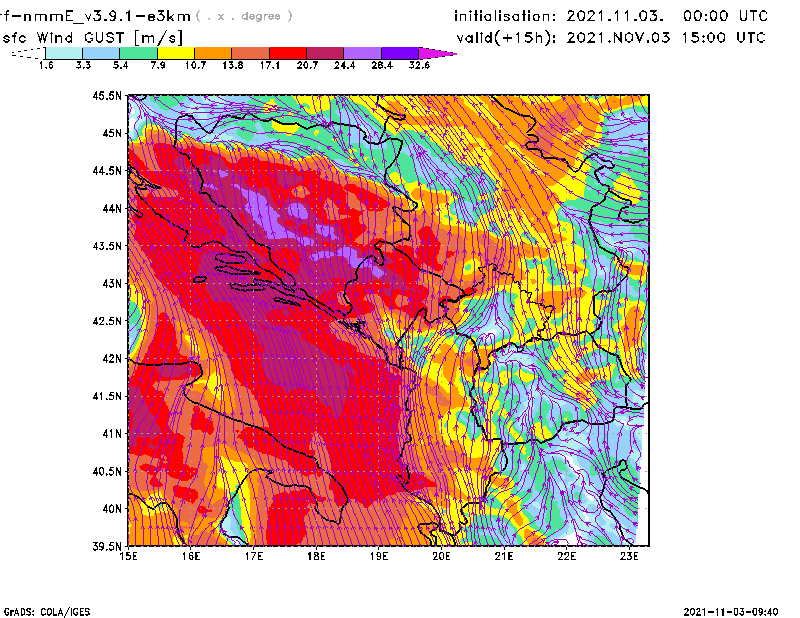Click the "42N" latitude label
Image resolution: width=800 pixels, height=618 pixels.
click(112, 359)
